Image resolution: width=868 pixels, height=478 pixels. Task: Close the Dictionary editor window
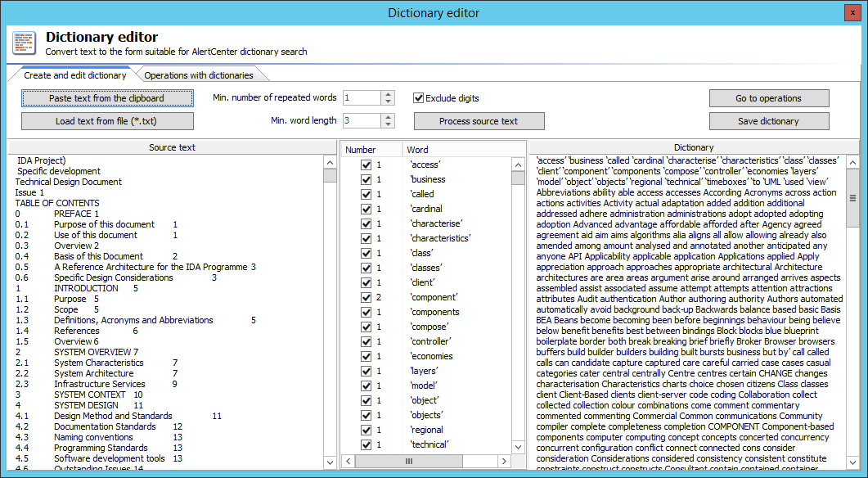click(852, 13)
